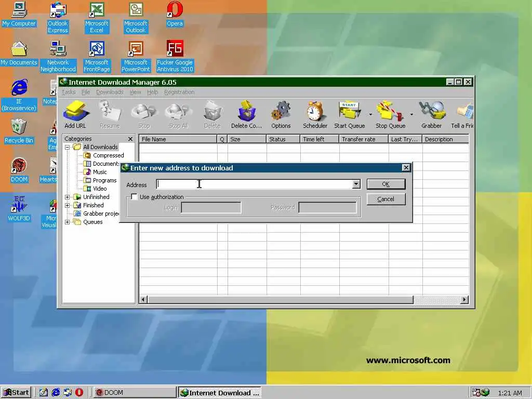Viewport: 532px width, 399px height.
Task: Launch Opera from quick launch bar
Action: (79, 393)
